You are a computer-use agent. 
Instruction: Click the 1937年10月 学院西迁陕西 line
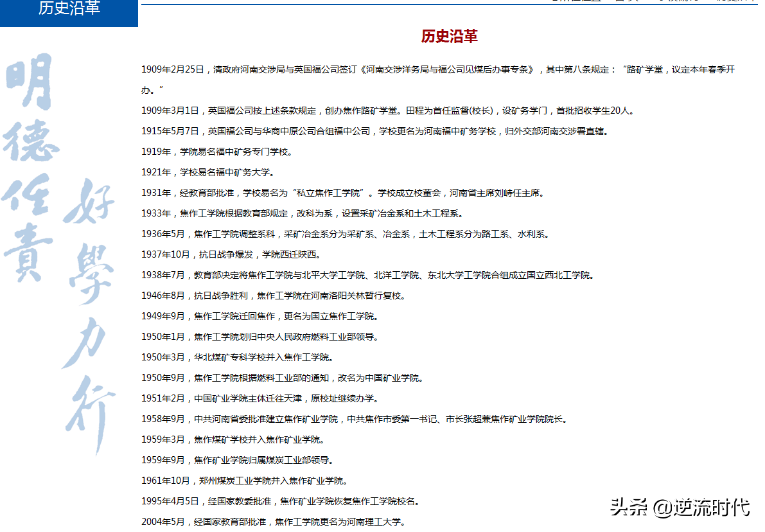231,254
